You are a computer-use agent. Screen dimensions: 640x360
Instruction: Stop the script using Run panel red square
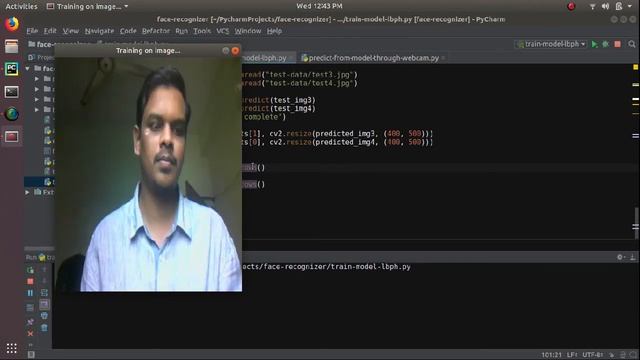pyautogui.click(x=30, y=281)
